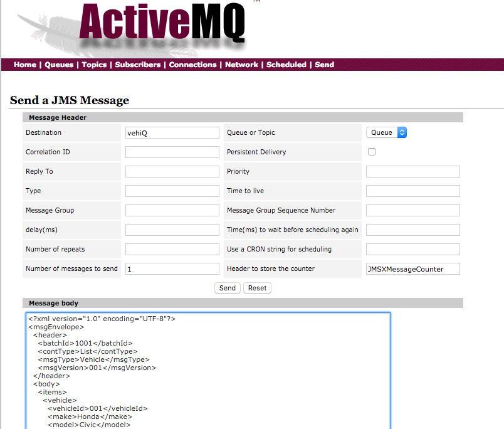This screenshot has height=429, width=504.
Task: Go to the Network page
Action: tap(242, 65)
